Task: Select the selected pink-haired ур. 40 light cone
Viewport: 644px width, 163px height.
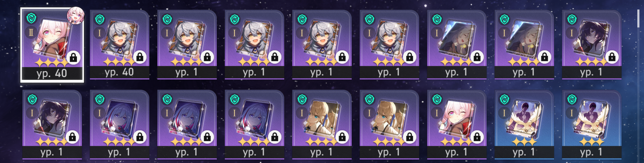Action: [52, 45]
